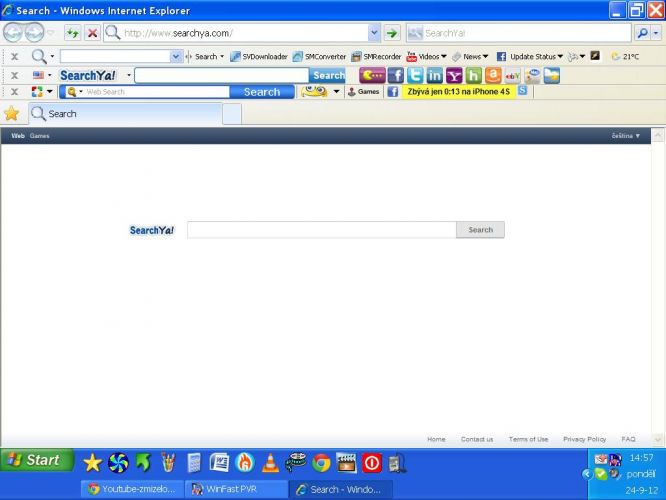The height and width of the screenshot is (500, 666).
Task: Click the smiley emoticons icon on third toolbar
Action: [314, 91]
